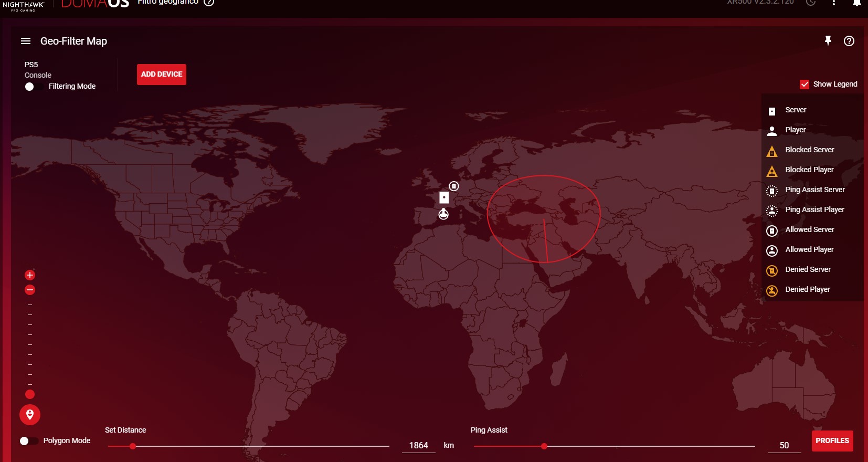Click the Set Distance label

pyautogui.click(x=125, y=430)
